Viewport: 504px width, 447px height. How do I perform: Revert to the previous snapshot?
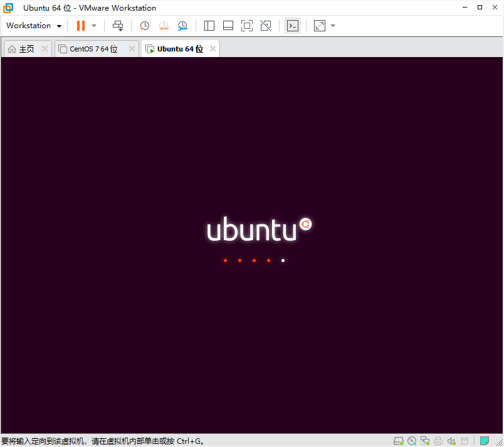[164, 26]
